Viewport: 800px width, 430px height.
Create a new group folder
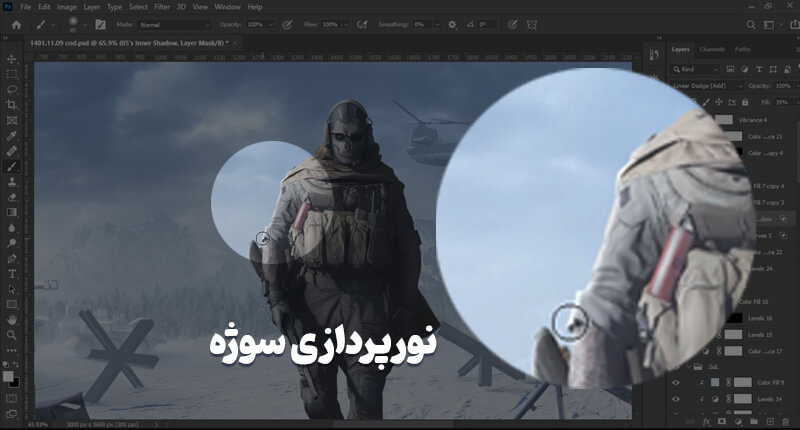754,422
